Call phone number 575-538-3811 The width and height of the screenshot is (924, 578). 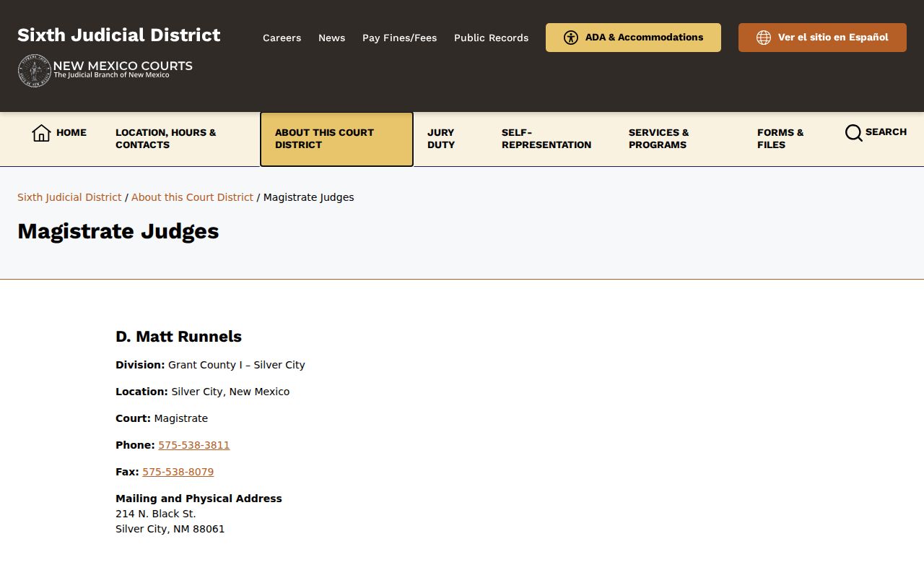tap(194, 445)
